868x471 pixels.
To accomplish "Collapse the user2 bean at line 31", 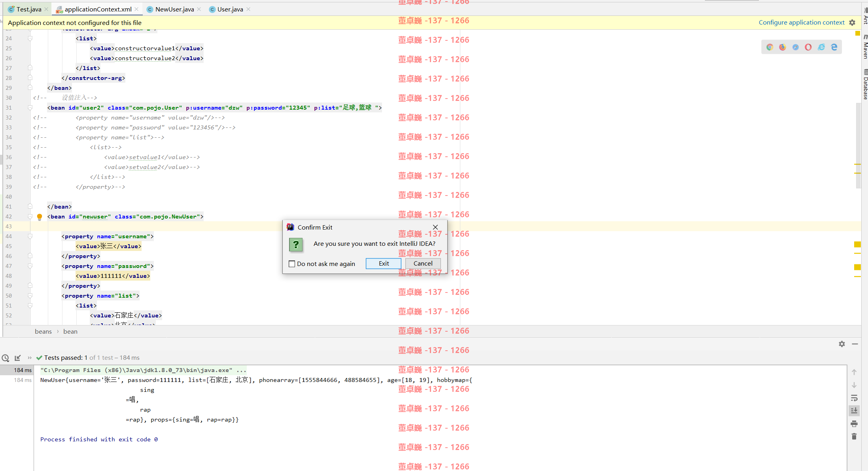I will pos(30,108).
